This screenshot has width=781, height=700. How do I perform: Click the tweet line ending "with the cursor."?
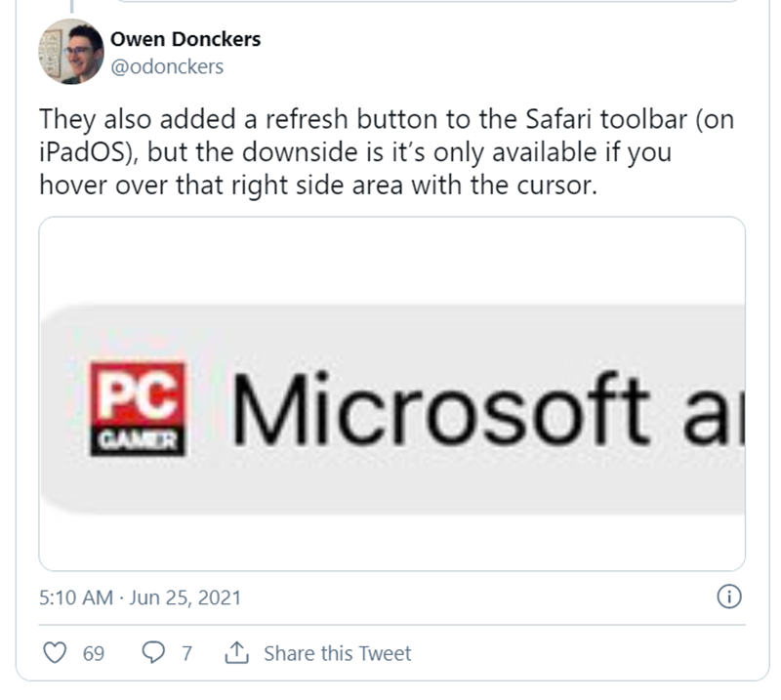click(x=316, y=186)
